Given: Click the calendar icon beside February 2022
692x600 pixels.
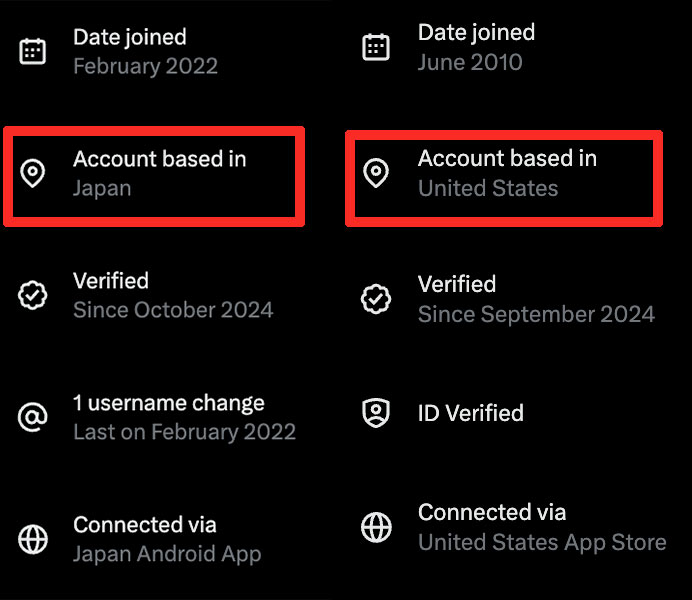Looking at the screenshot, I should (x=33, y=52).
